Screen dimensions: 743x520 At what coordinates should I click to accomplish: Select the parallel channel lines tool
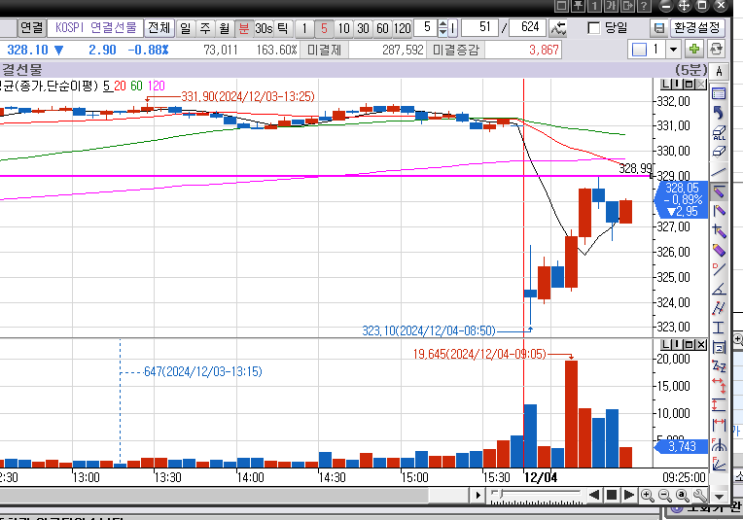[719, 308]
